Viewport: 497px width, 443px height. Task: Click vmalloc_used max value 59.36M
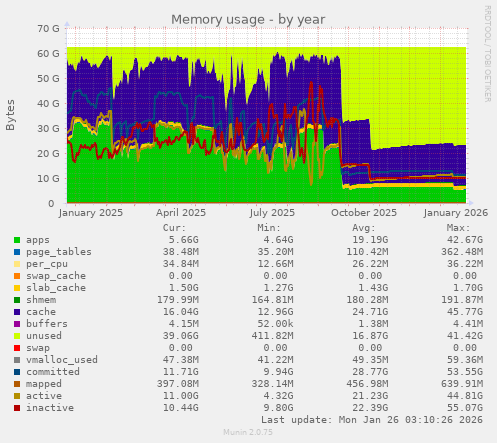point(465,360)
